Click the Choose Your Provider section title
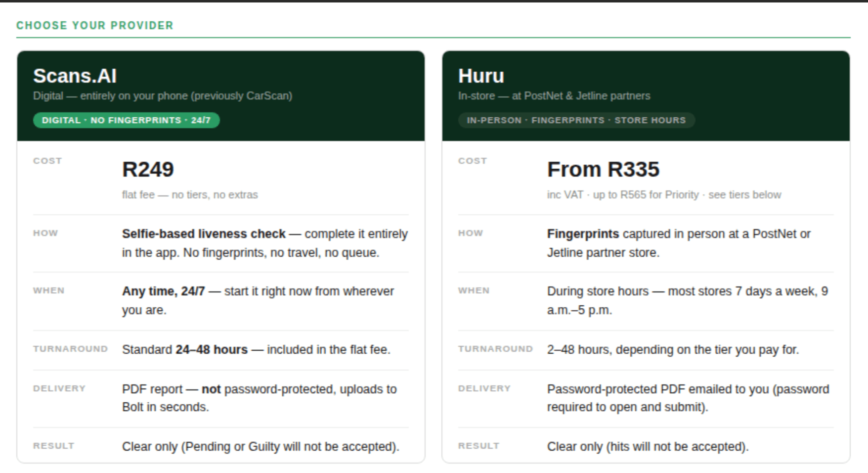 tap(95, 25)
